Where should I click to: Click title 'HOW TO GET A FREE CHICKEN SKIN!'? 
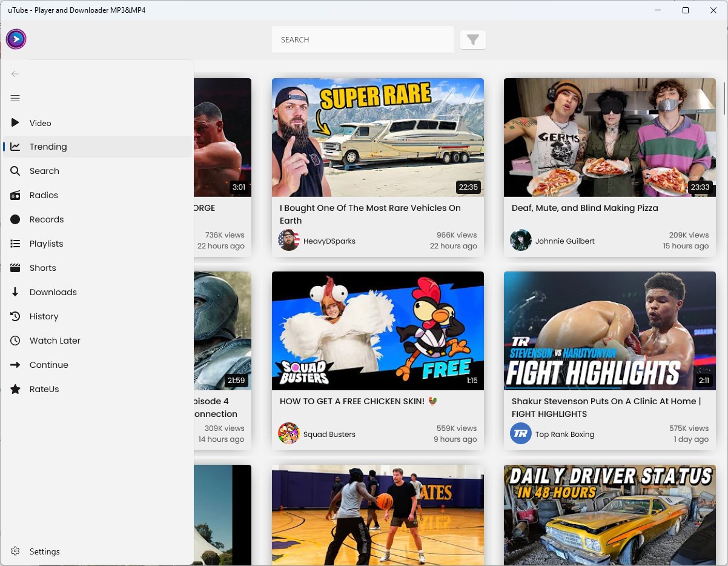(359, 401)
